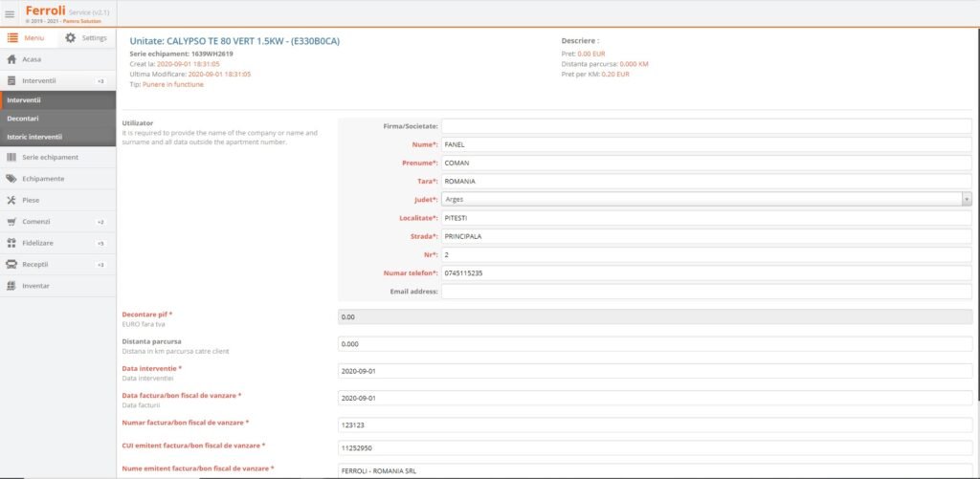The image size is (980, 479).
Task: Switch to the Settings tab
Action: point(86,38)
